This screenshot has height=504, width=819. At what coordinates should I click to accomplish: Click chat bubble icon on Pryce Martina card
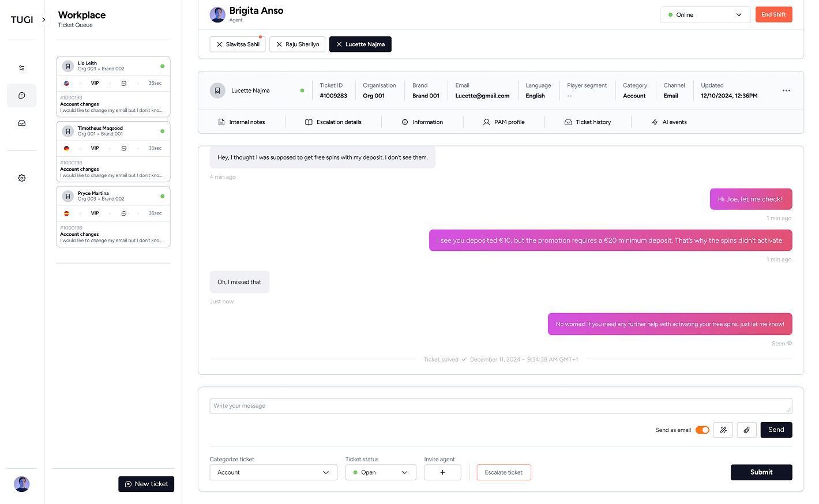(x=124, y=214)
